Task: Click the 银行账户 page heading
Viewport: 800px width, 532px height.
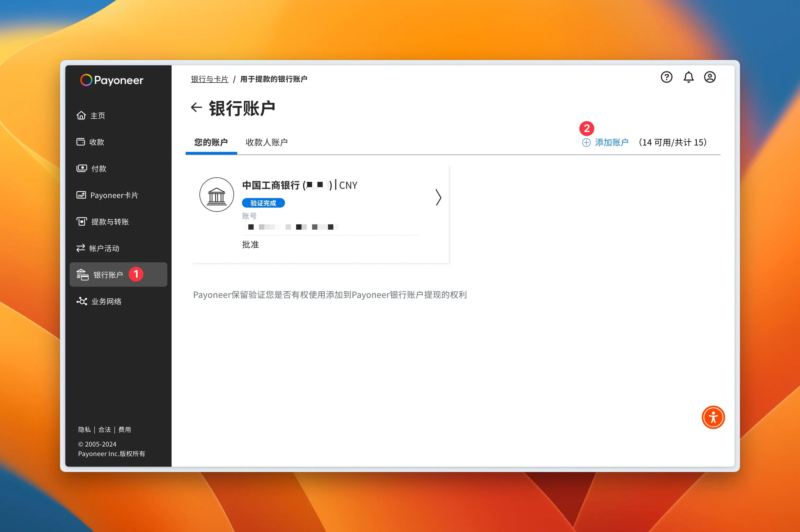Action: point(242,108)
